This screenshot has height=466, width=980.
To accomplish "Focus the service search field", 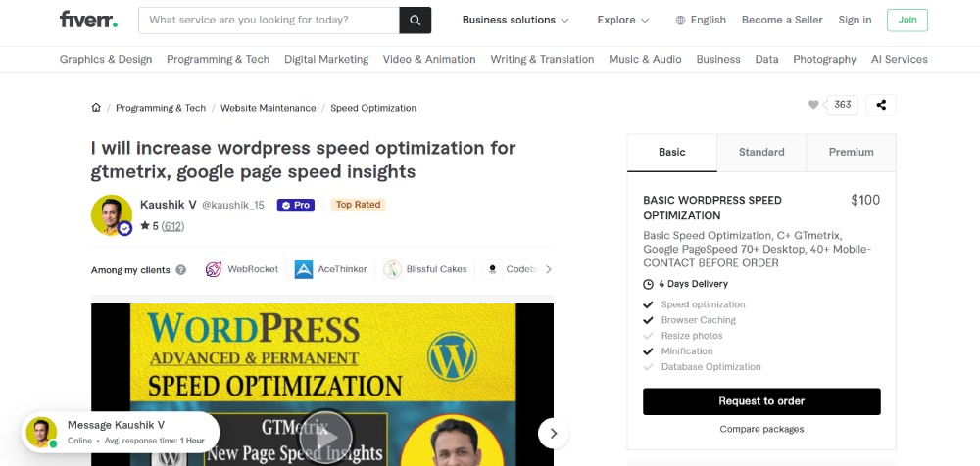I will [x=269, y=20].
